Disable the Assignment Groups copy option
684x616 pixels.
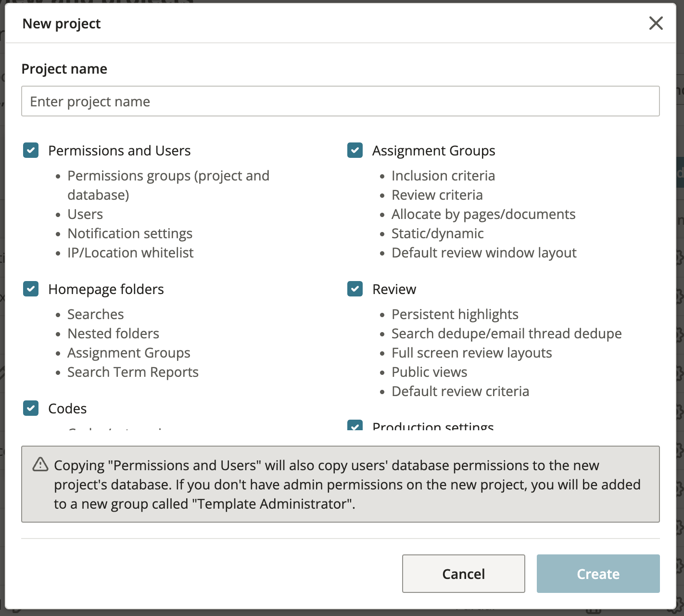pos(355,150)
